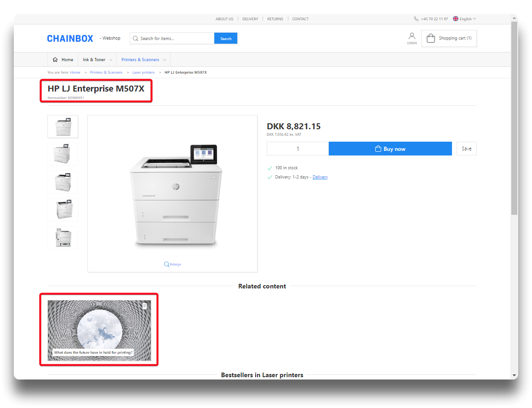Select the first printer thumbnail
The image size is (532, 408).
point(63,126)
